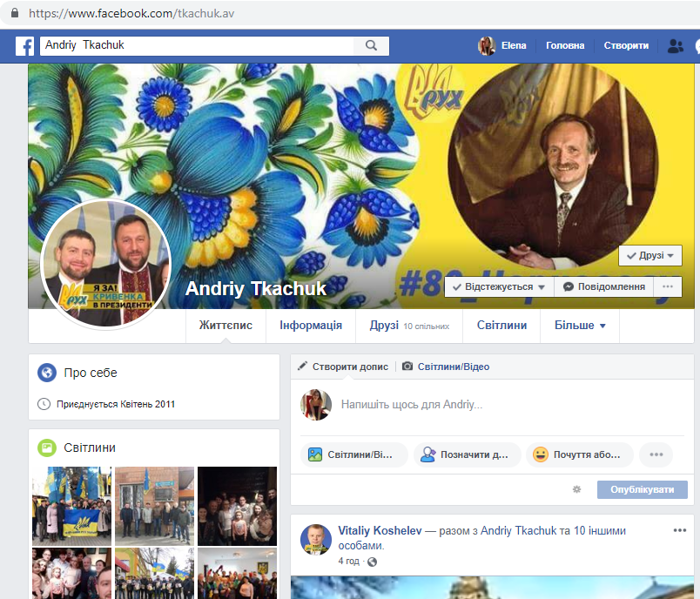
Task: Open the Відстежується following dropdown
Action: [499, 286]
